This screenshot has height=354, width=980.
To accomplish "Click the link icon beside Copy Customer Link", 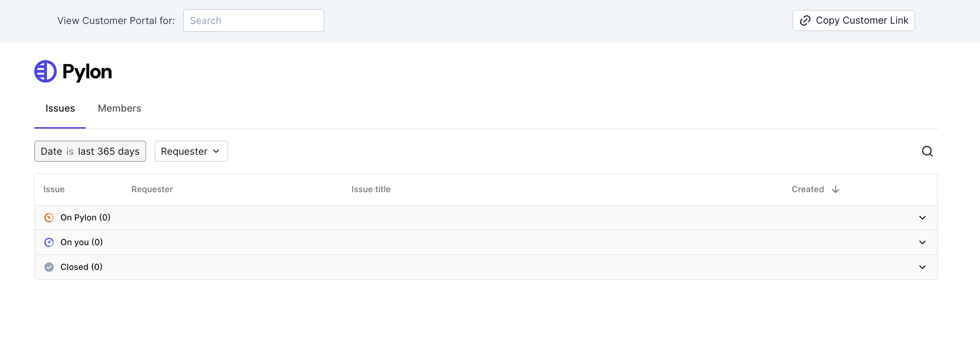I will (x=805, y=20).
